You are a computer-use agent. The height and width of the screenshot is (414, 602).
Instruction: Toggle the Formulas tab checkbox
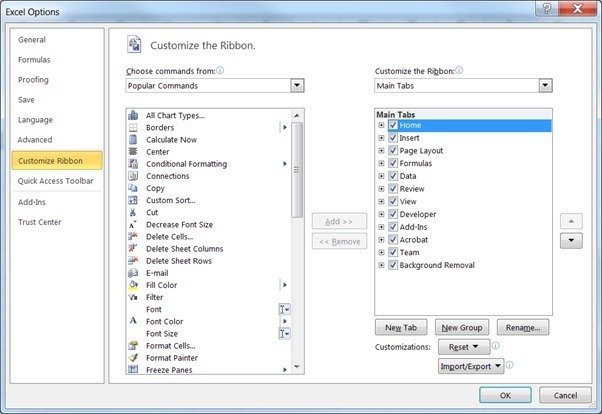(393, 163)
